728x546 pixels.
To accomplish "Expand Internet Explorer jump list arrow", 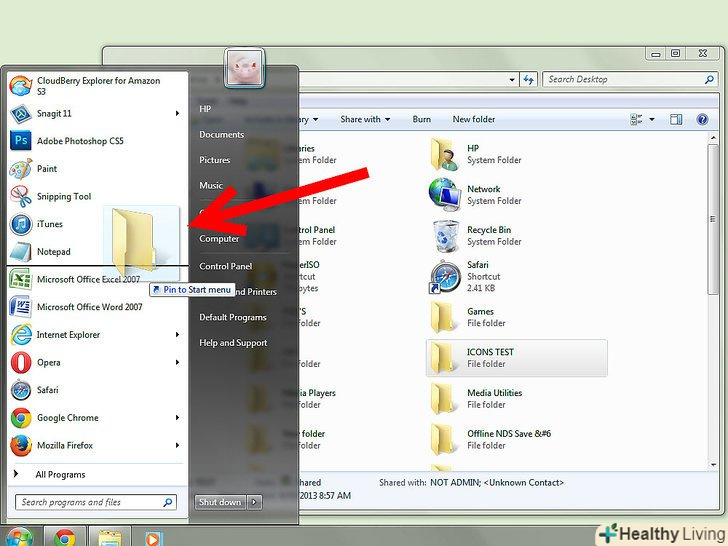I will click(177, 335).
